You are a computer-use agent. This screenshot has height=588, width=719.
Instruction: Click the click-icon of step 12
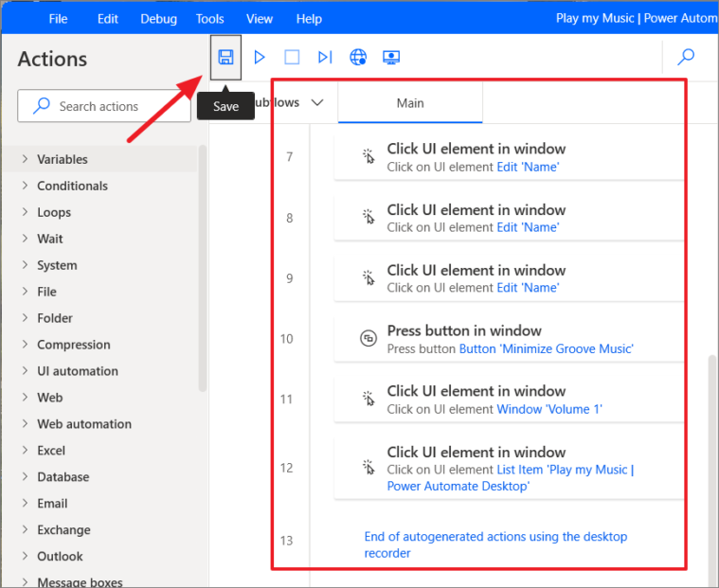tap(368, 467)
